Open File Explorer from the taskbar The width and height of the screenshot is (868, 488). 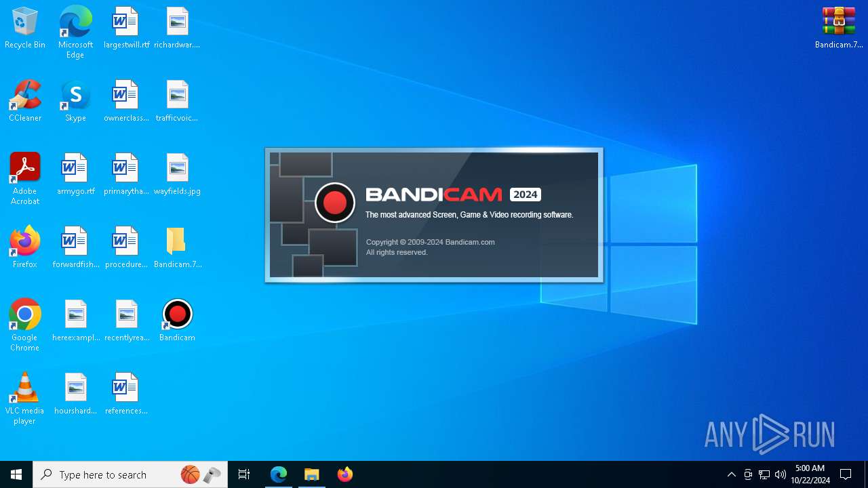click(x=312, y=474)
